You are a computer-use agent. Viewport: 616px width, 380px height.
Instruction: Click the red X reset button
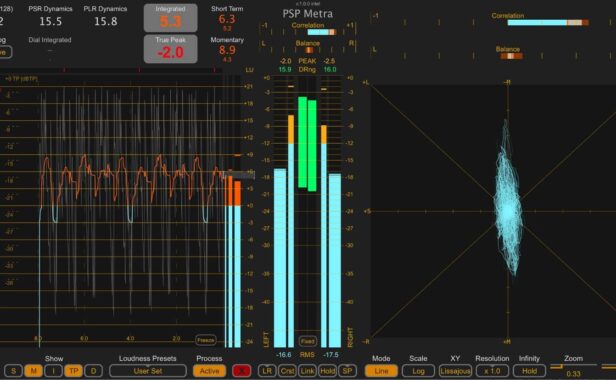pyautogui.click(x=241, y=371)
